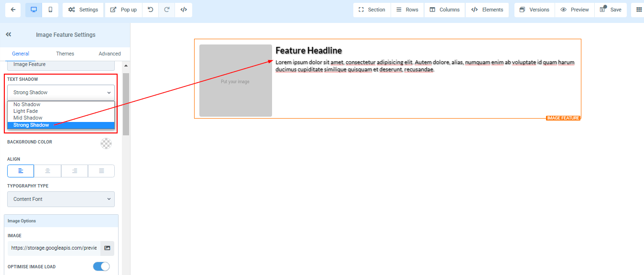The width and height of the screenshot is (644, 275).
Task: Open the image picker icon beside URL
Action: pos(107,248)
